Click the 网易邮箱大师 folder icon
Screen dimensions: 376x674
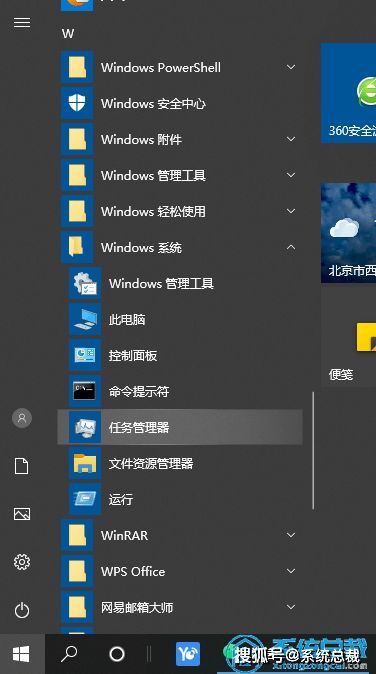(77, 607)
